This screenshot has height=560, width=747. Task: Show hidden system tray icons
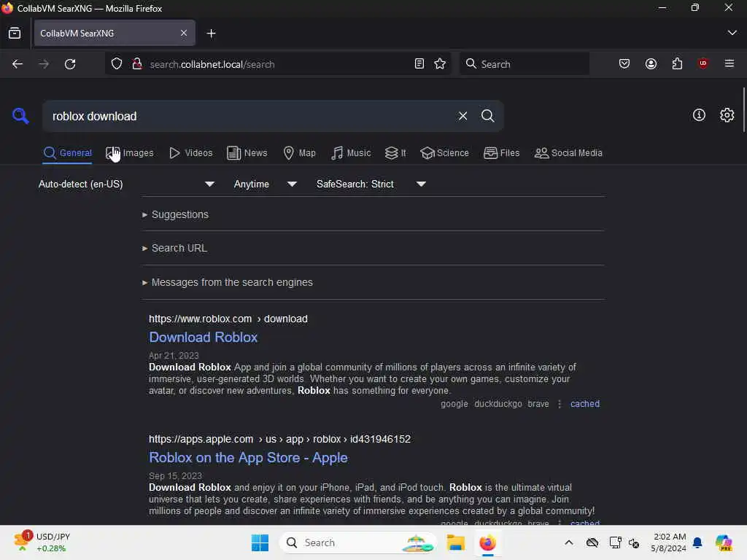click(569, 542)
